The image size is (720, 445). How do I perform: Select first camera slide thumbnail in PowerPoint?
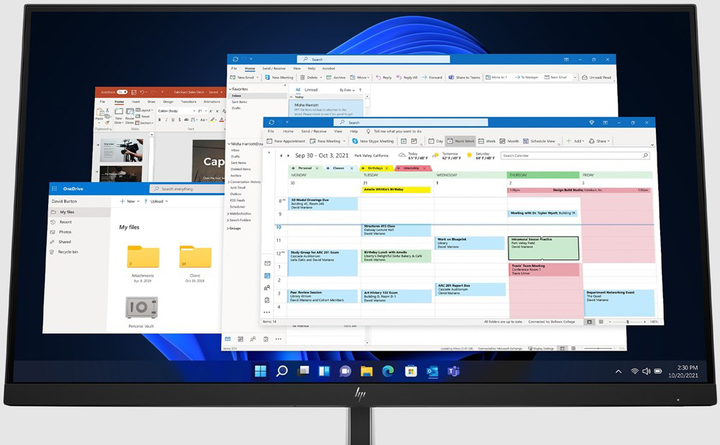coord(121,150)
